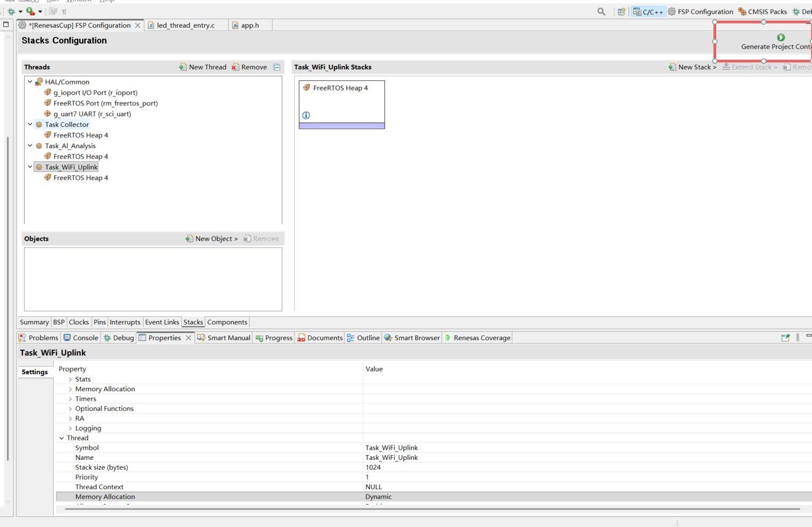Select FreeRTOS Heap 4 under Task Collector

(80, 135)
